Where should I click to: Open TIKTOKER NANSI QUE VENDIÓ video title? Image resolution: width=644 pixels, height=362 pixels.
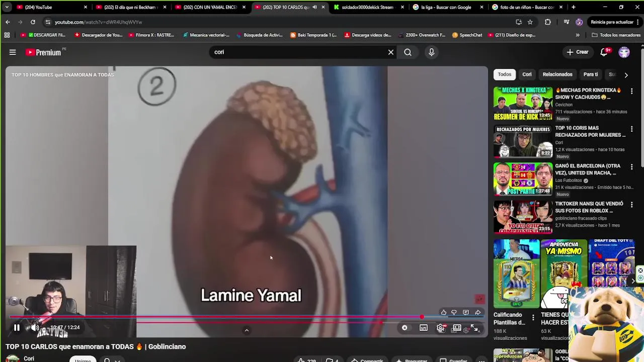589,207
